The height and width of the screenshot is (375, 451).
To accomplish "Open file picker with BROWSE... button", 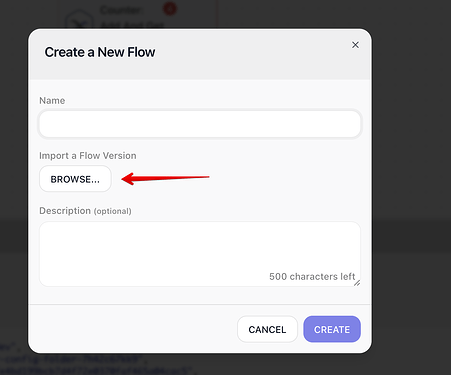I will (75, 179).
